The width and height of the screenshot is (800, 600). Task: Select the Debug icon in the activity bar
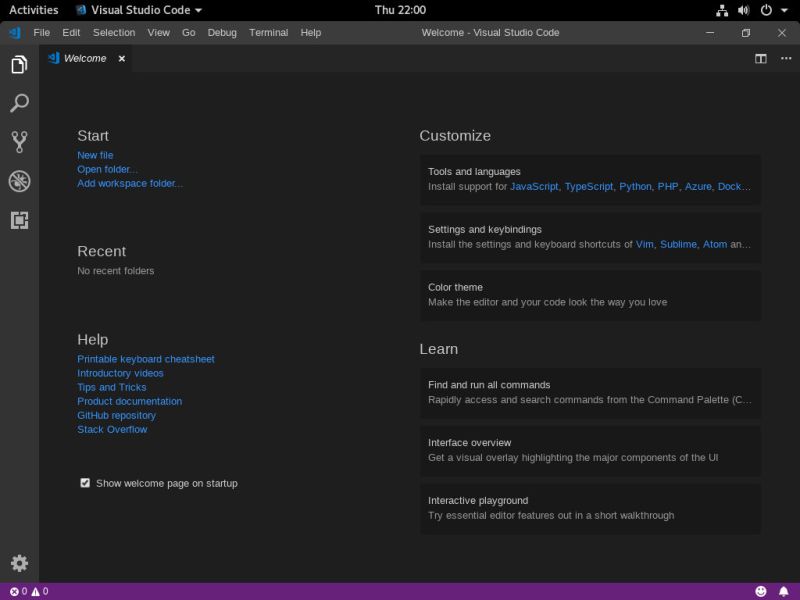(19, 180)
